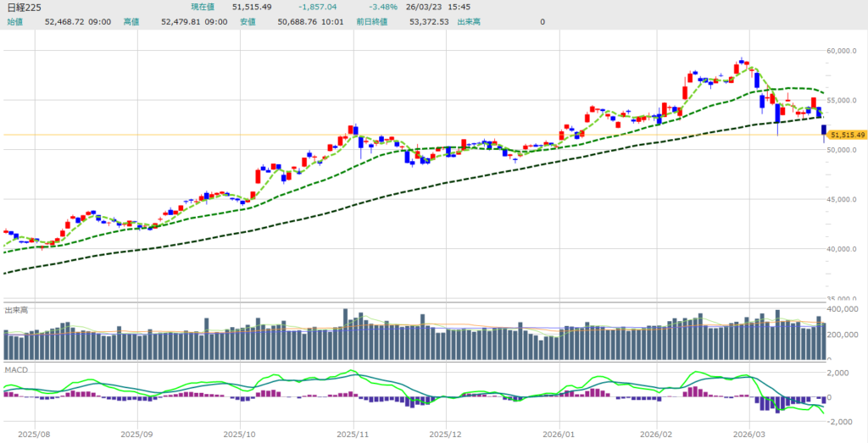Click the 45,000 price axis label
This screenshot has width=868, height=443.
(x=844, y=200)
